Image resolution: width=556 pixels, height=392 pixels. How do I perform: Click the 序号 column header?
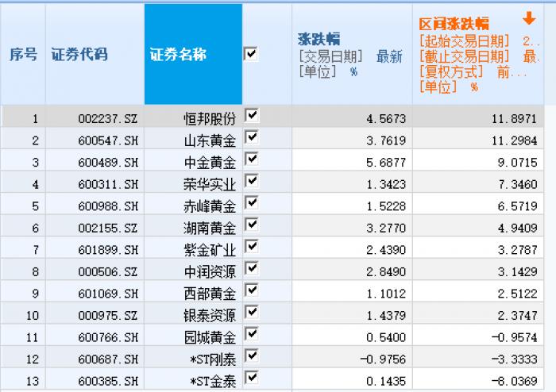coord(23,54)
